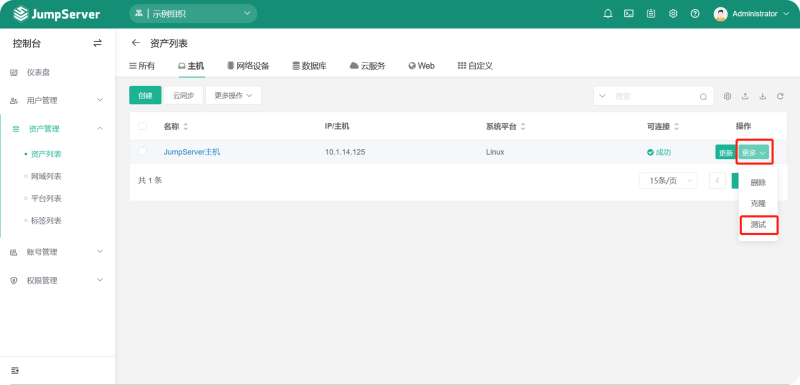
Task: Open the web terminal icon
Action: tap(629, 14)
